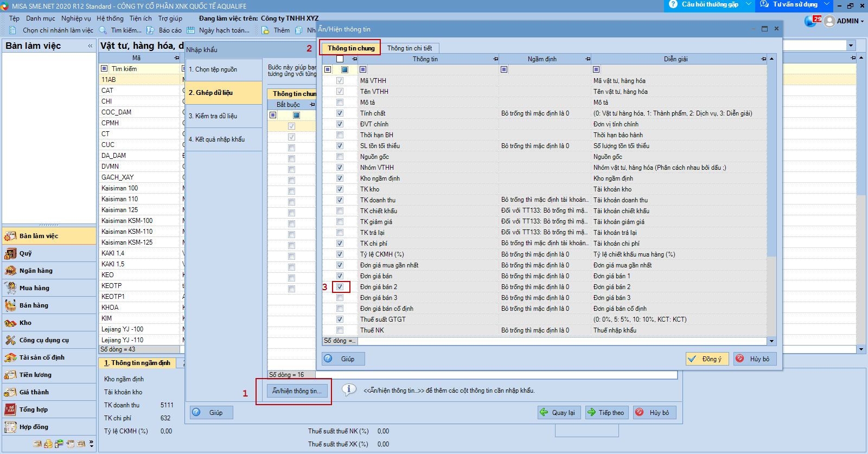Open the Tổng hợp module
Screen dimensions: 868x454
pos(49,410)
